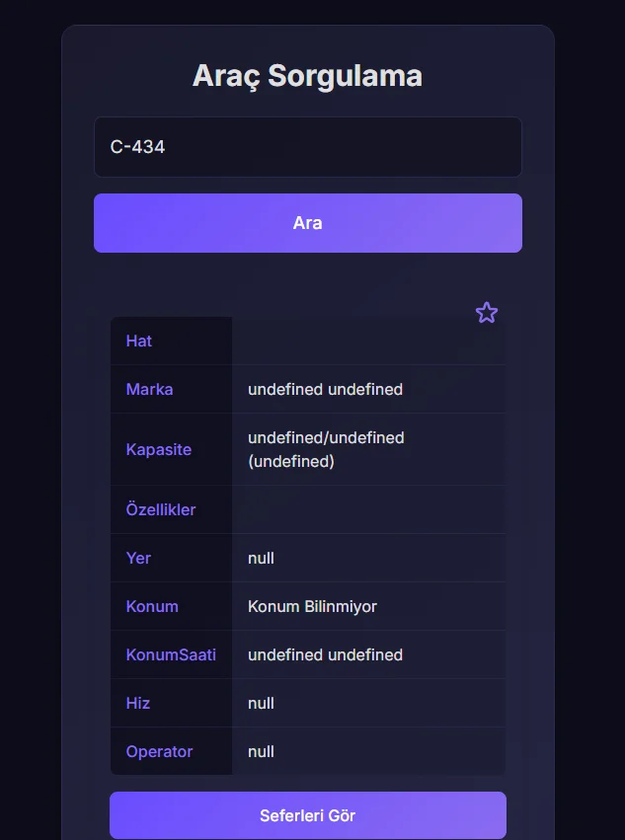Click the Marka value cell
625x840 pixels.
pos(325,389)
